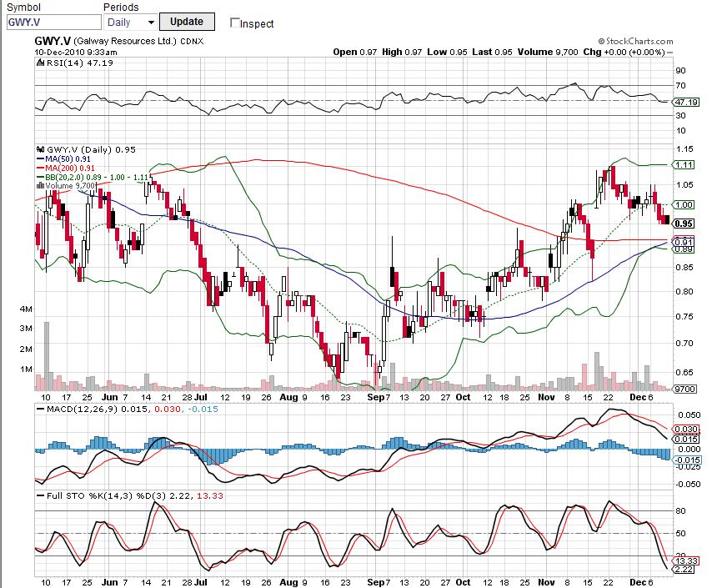727x588 pixels.
Task: Click the MACD value label 0.015
Action: point(687,440)
